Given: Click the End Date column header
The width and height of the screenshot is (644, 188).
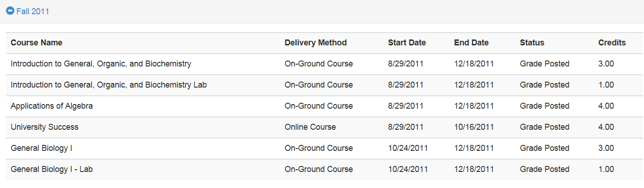Looking at the screenshot, I should tap(471, 43).
